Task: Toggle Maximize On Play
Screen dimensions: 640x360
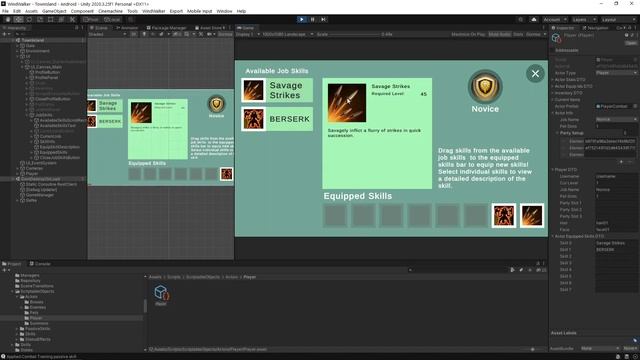Action: click(468, 34)
